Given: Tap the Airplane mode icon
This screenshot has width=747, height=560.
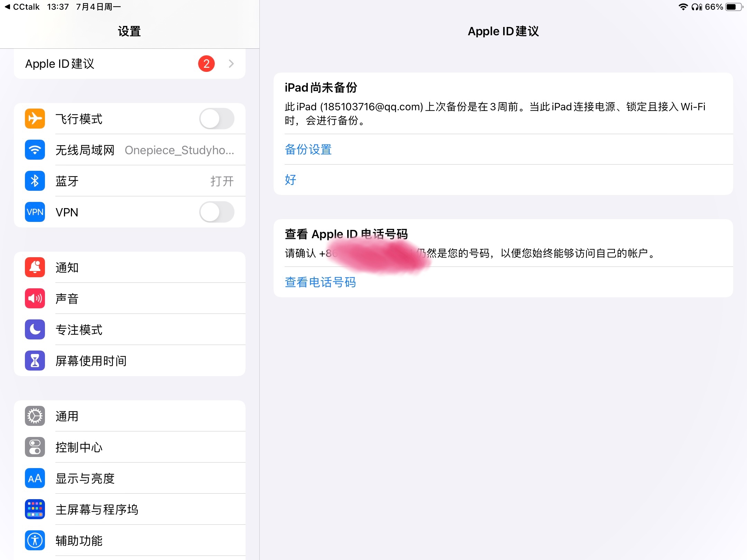Looking at the screenshot, I should [35, 119].
